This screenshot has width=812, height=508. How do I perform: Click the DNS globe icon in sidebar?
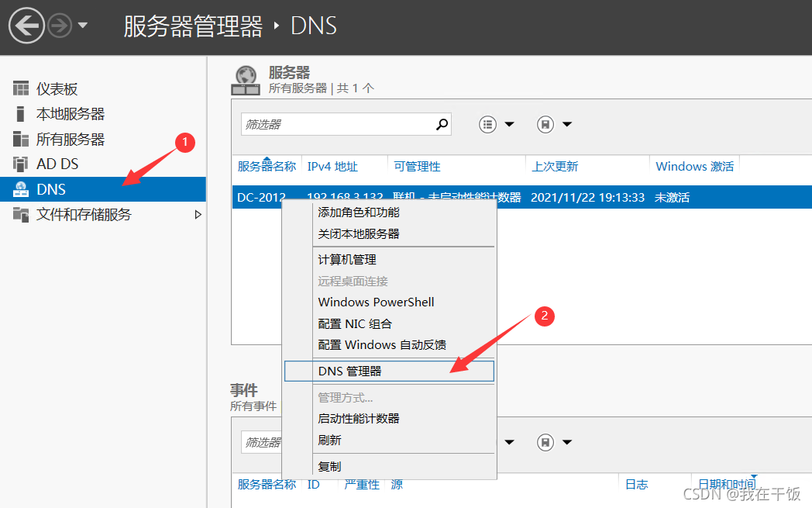(x=21, y=189)
